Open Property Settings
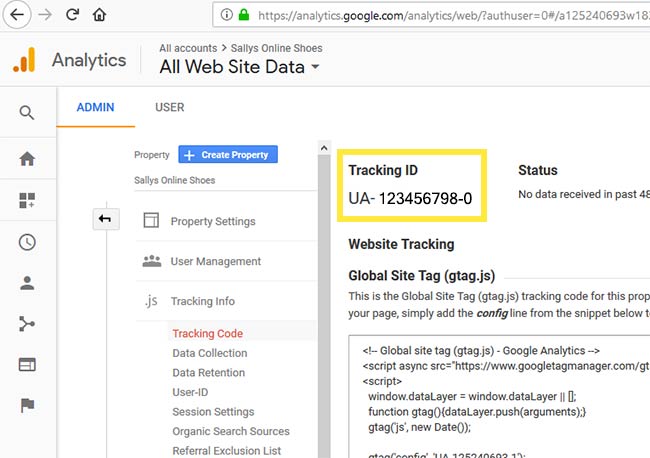 (x=213, y=221)
